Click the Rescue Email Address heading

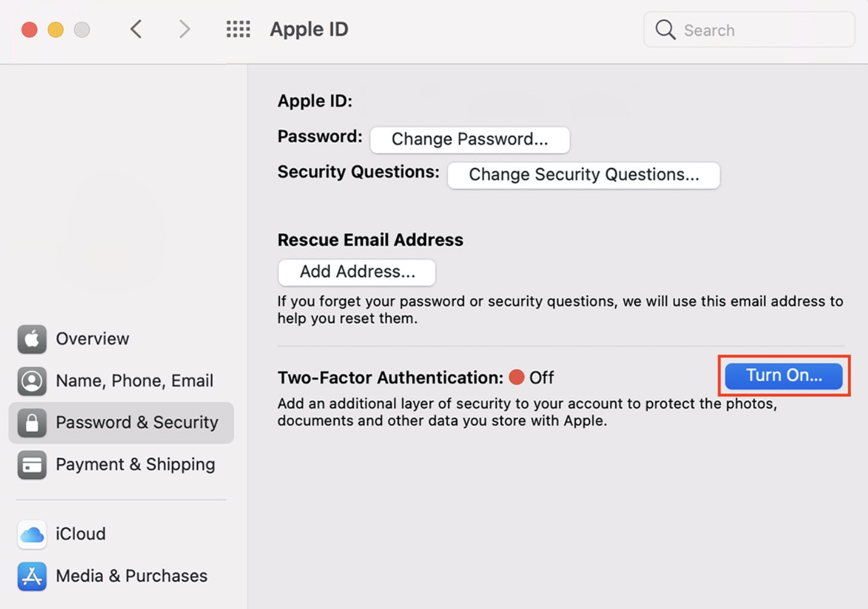[x=370, y=239]
